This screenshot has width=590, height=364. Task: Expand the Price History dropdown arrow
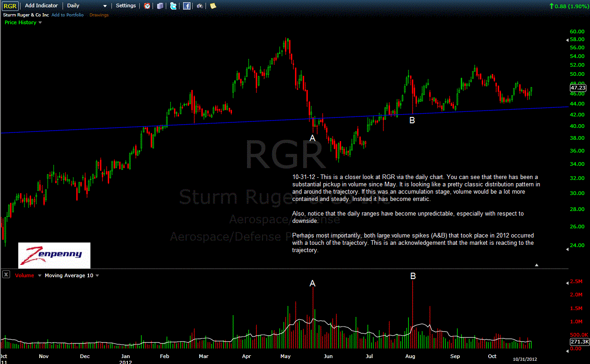point(40,22)
